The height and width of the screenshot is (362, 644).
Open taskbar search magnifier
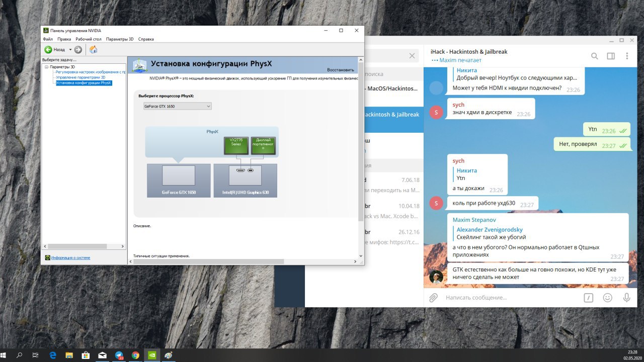tap(20, 355)
